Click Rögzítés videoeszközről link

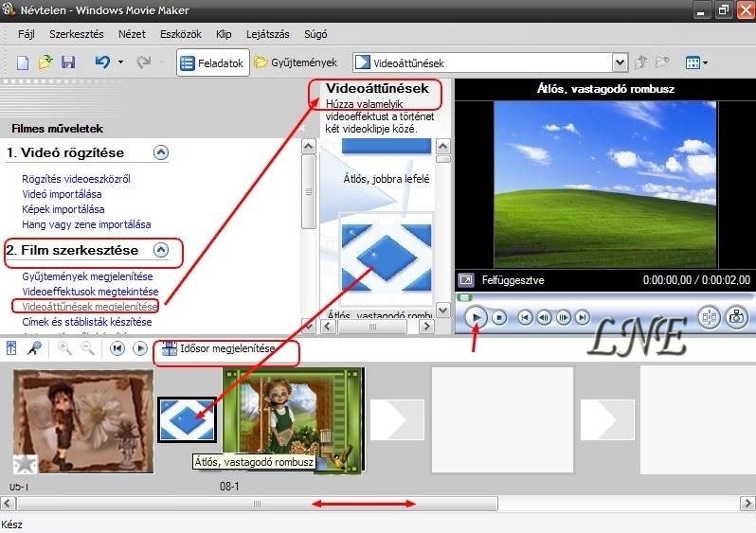click(76, 179)
